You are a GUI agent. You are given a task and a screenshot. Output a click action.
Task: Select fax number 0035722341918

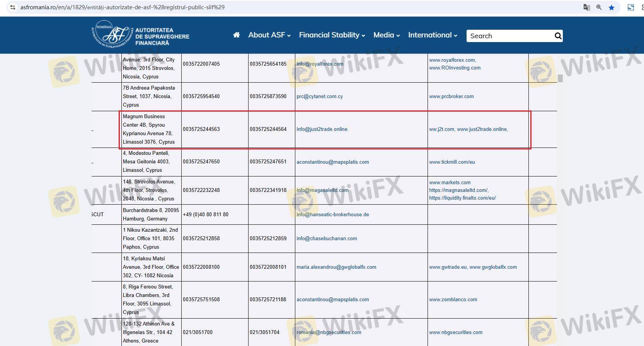[268, 190]
